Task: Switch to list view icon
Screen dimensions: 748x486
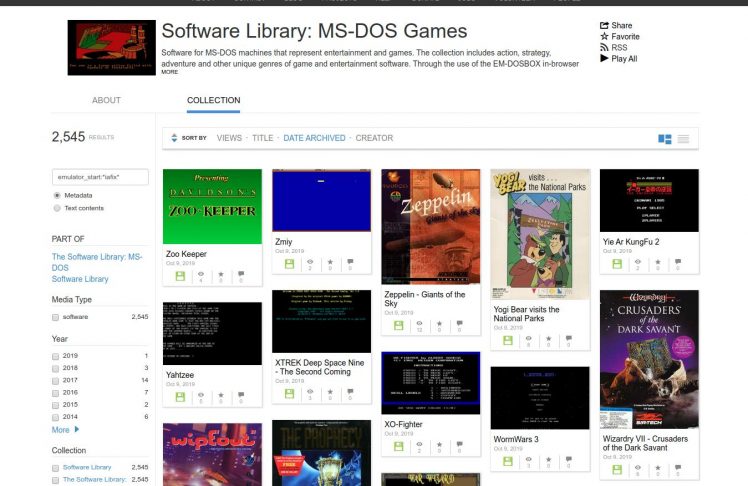Action: 684,138
